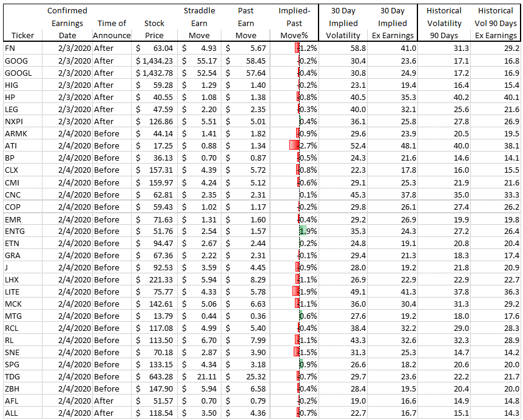Viewport: 523px width, 420px height.
Task: Select GOOGL stock price 1,432.78
Action: 154,73
